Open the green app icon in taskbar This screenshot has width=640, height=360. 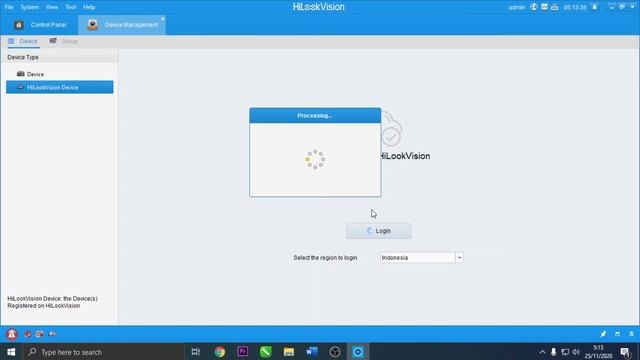(x=266, y=352)
